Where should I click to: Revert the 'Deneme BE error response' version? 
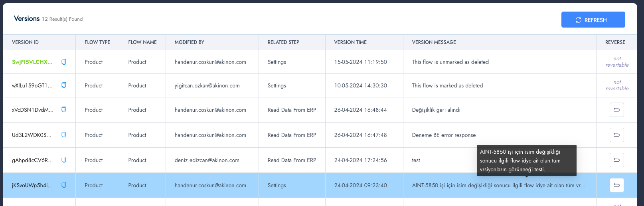(x=616, y=135)
